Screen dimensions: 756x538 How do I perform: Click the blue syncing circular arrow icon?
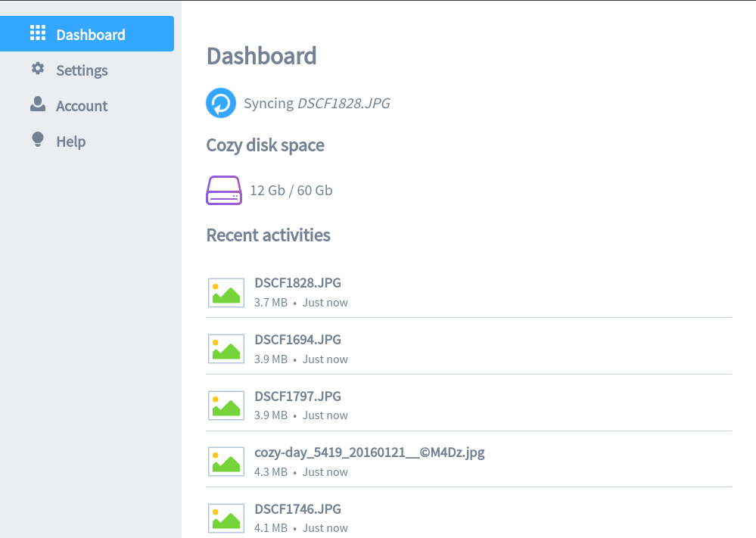tap(221, 103)
